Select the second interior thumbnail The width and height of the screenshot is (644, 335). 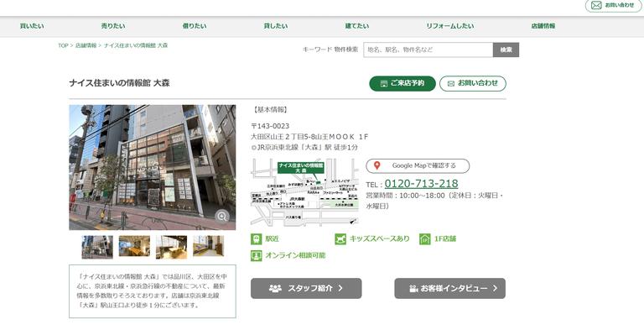tap(134, 246)
